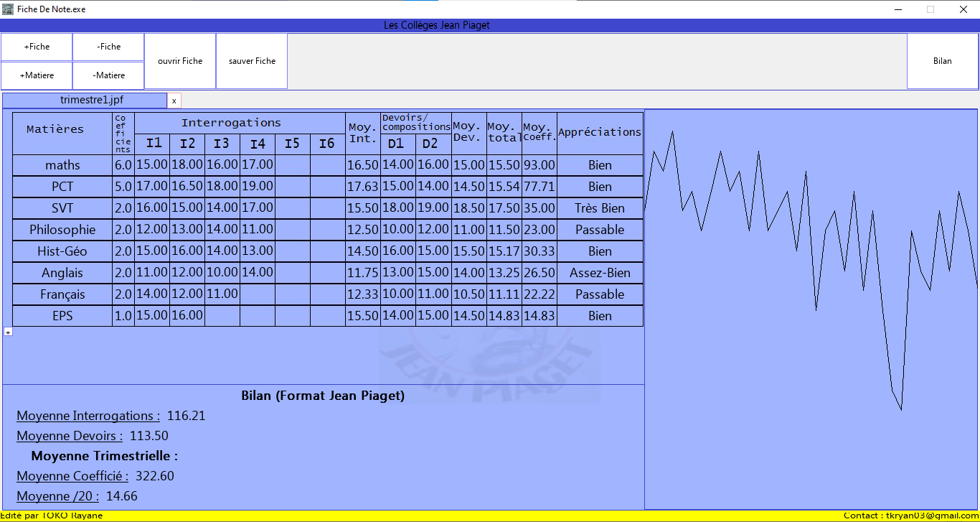Image resolution: width=980 pixels, height=522 pixels.
Task: Click empty I4 cell in Français row
Action: pyautogui.click(x=258, y=294)
